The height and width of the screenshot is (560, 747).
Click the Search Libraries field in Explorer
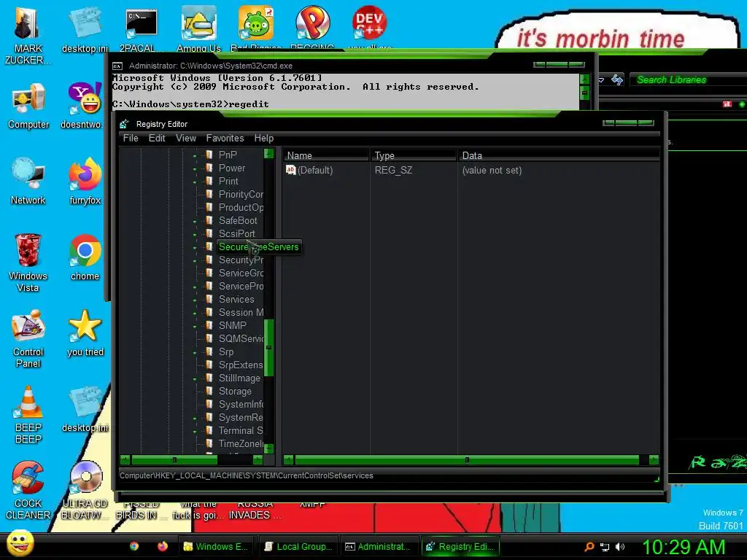pyautogui.click(x=689, y=79)
